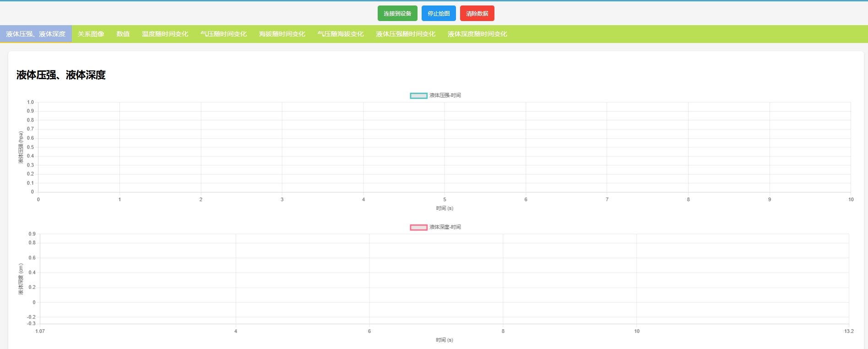868x349 pixels.
Task: Click inside the 液体深度 (cm) chart plot area
Action: click(x=444, y=279)
